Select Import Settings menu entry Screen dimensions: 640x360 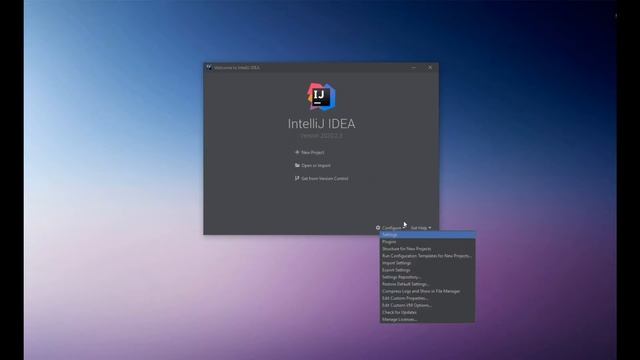pyautogui.click(x=428, y=263)
